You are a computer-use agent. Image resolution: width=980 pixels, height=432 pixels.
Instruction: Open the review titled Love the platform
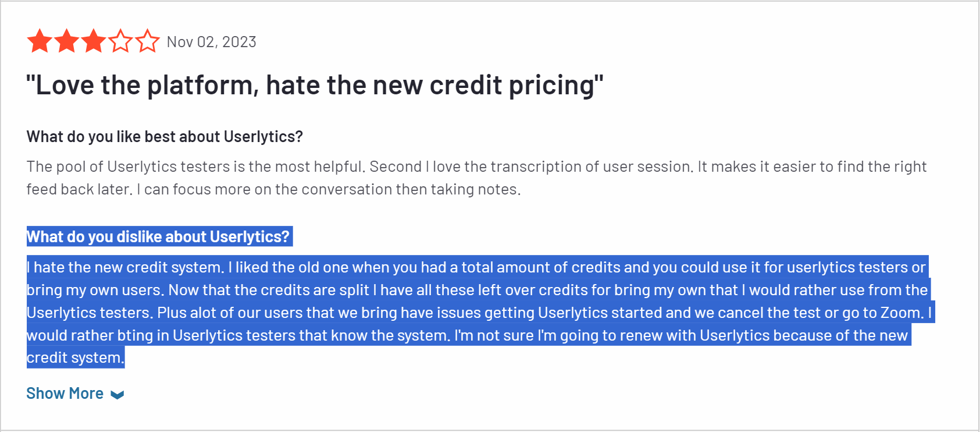[314, 85]
